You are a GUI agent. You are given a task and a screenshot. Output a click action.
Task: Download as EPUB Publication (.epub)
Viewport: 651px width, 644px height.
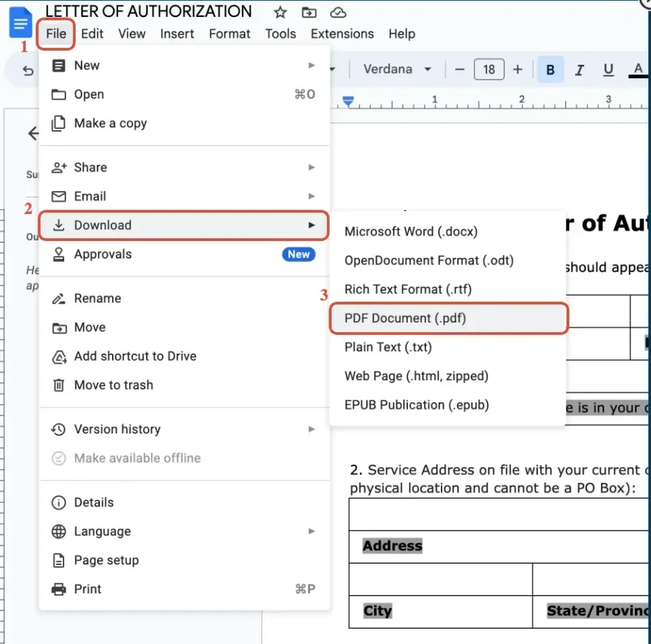(448, 405)
